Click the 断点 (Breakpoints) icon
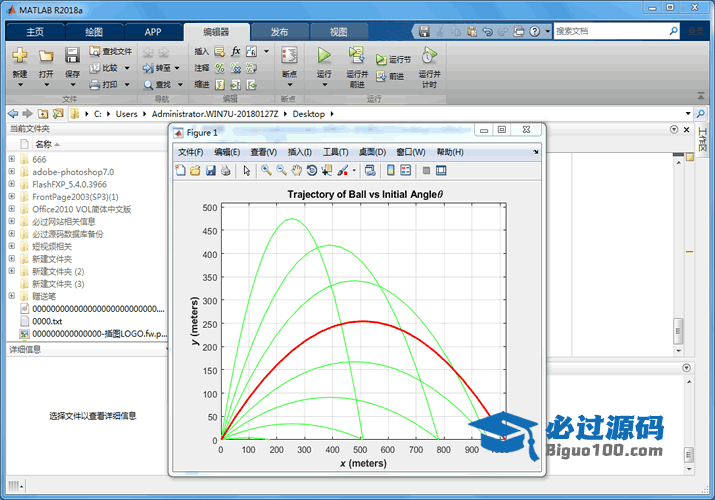This screenshot has height=500, width=715. click(289, 56)
